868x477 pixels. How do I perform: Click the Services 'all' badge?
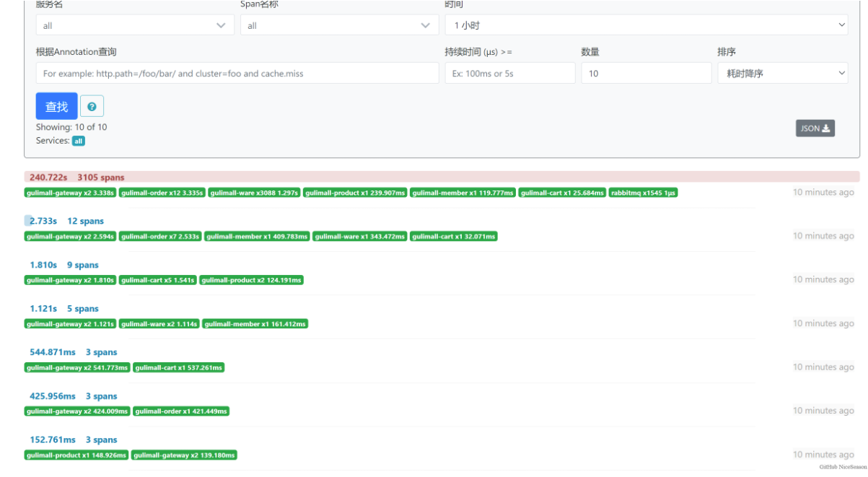[x=78, y=141]
